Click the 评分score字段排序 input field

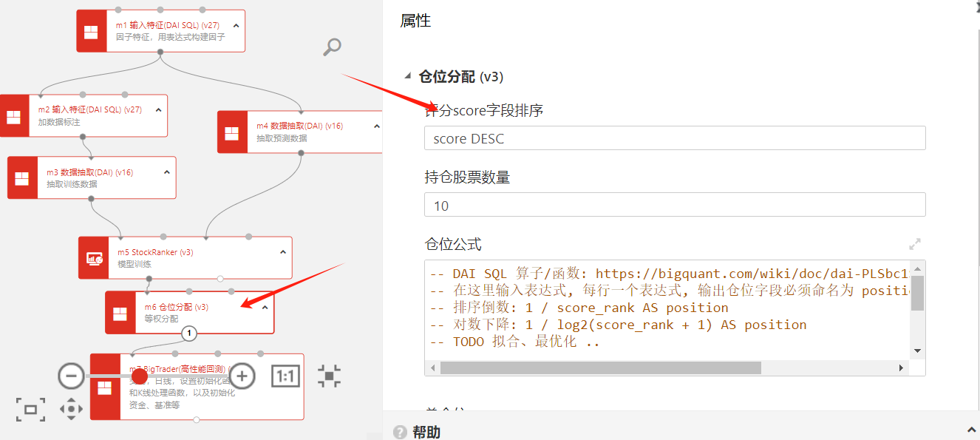[x=674, y=138]
